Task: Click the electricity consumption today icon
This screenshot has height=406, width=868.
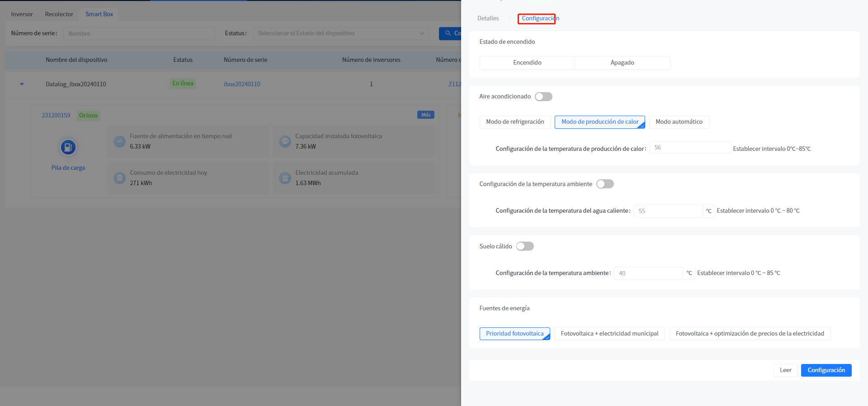Action: coord(119,178)
